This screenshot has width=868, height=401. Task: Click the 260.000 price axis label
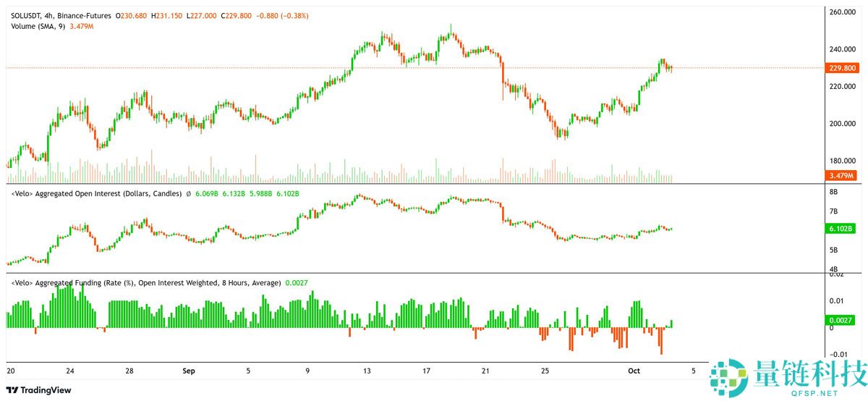(x=843, y=12)
